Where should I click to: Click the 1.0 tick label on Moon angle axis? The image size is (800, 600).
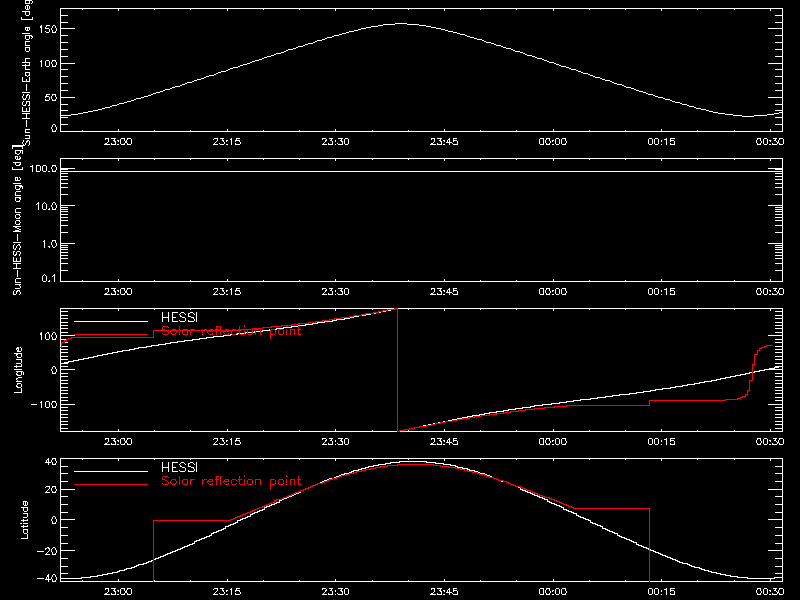49,244
